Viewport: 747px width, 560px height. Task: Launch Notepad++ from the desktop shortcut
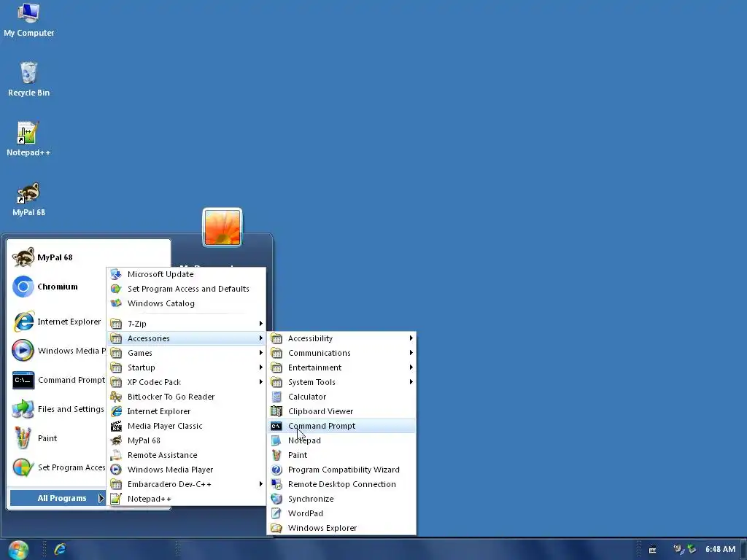(28, 139)
